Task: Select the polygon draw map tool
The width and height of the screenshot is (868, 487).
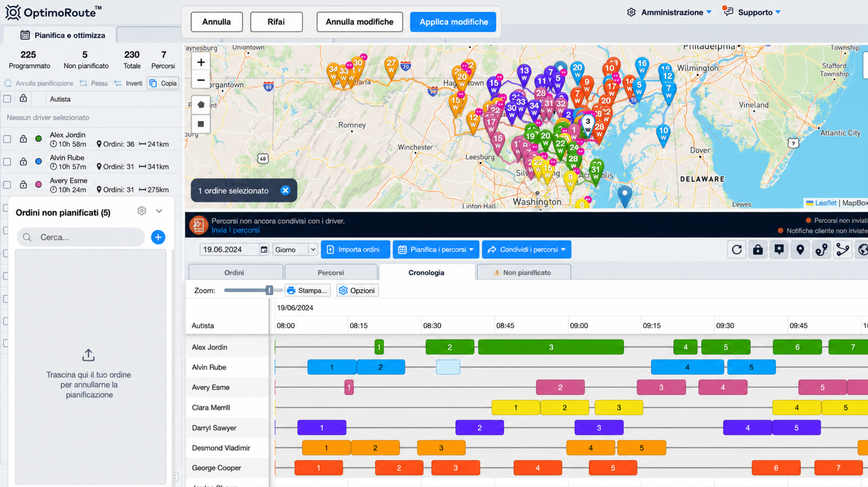Action: coord(201,105)
